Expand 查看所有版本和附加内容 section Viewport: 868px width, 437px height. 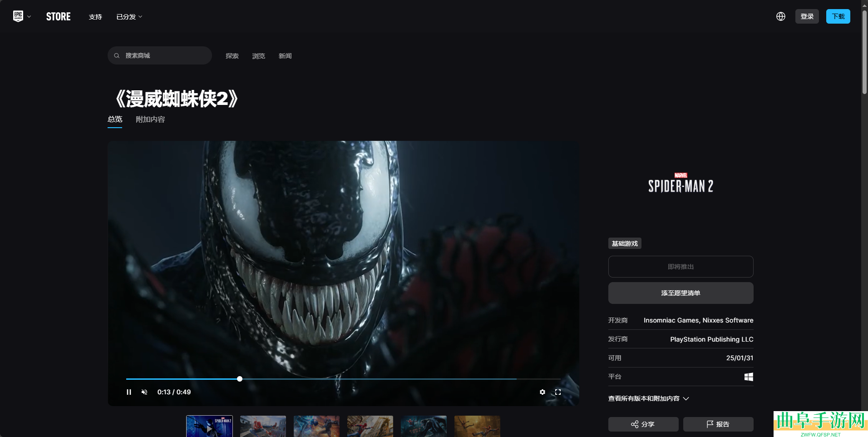tap(648, 398)
